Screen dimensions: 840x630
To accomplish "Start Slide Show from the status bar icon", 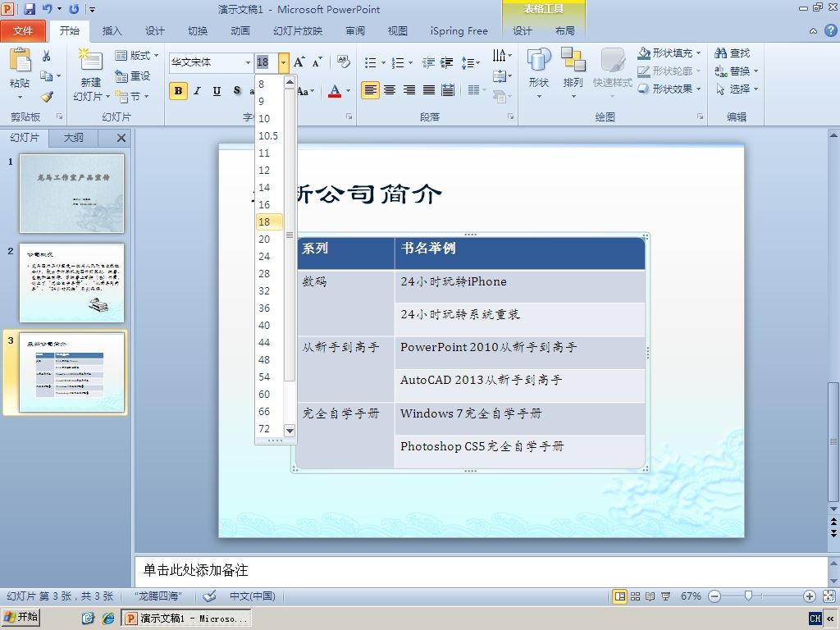I will pos(665,596).
